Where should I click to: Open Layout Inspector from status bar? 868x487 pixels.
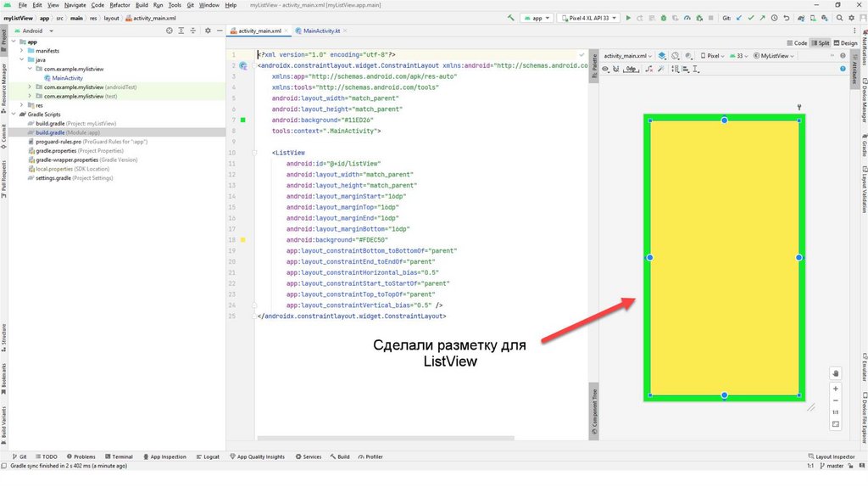(832, 456)
